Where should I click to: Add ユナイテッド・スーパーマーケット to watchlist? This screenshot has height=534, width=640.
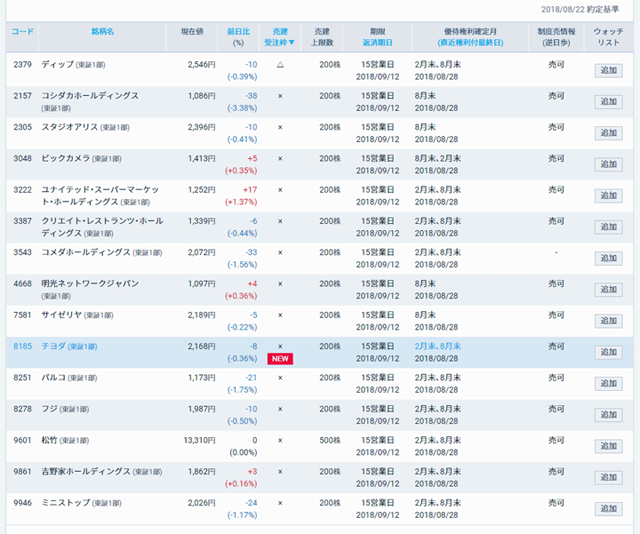[608, 196]
